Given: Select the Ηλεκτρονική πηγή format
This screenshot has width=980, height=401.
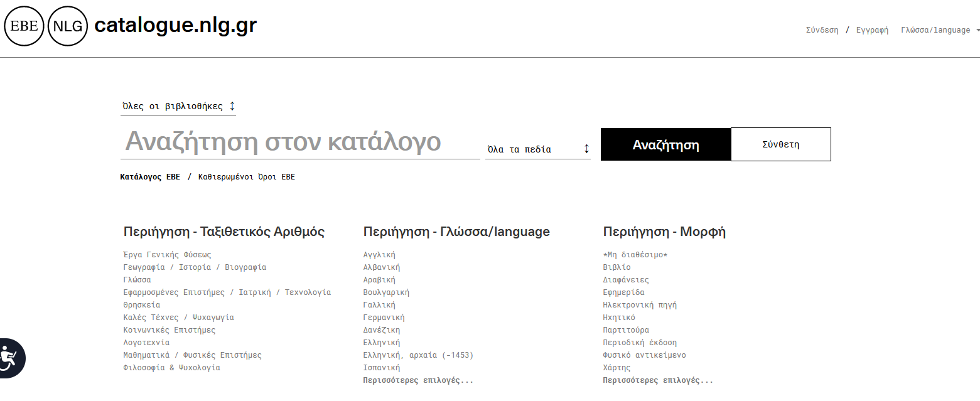Looking at the screenshot, I should tap(640, 305).
